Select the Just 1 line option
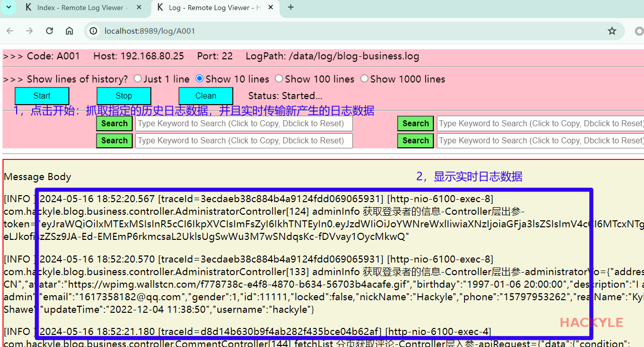This screenshot has width=644, height=347. [138, 78]
